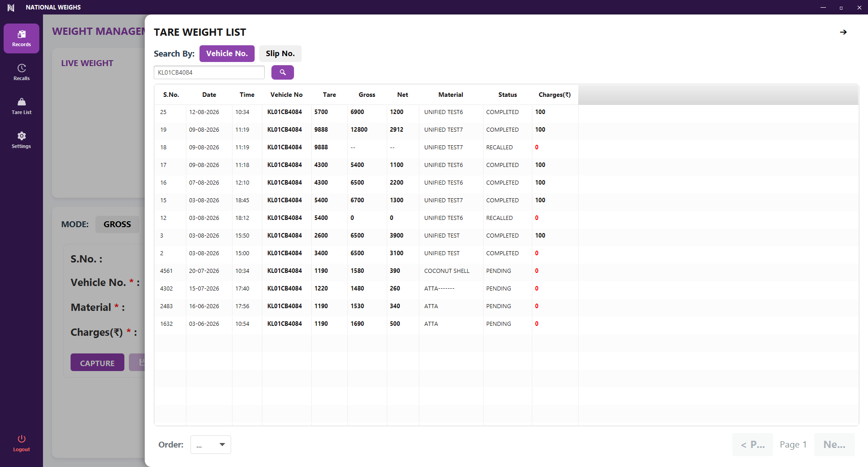The height and width of the screenshot is (467, 868).
Task: Click the Page 1 indicator
Action: pyautogui.click(x=793, y=444)
